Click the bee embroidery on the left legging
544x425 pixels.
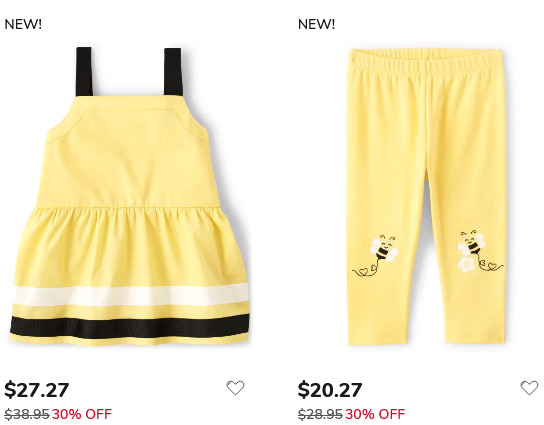pyautogui.click(x=384, y=248)
